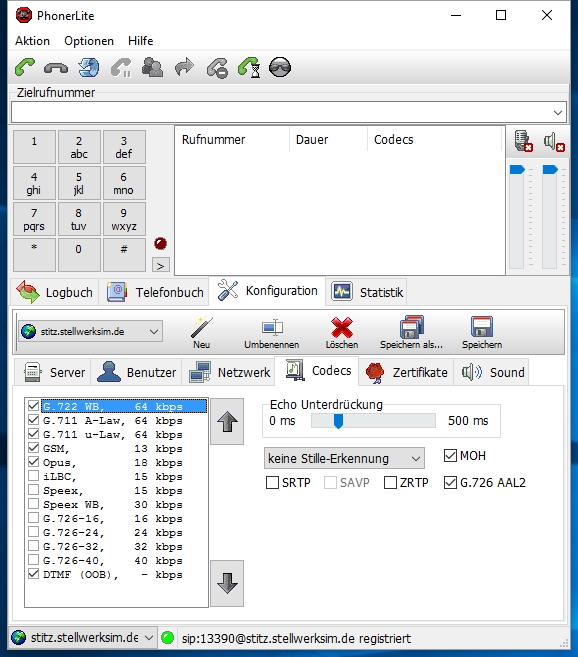This screenshot has width=578, height=657.
Task: Click dial key 0
Action: 79,255
